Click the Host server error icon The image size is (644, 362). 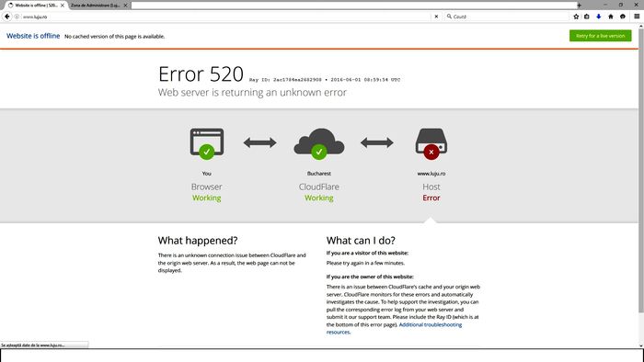(431, 143)
